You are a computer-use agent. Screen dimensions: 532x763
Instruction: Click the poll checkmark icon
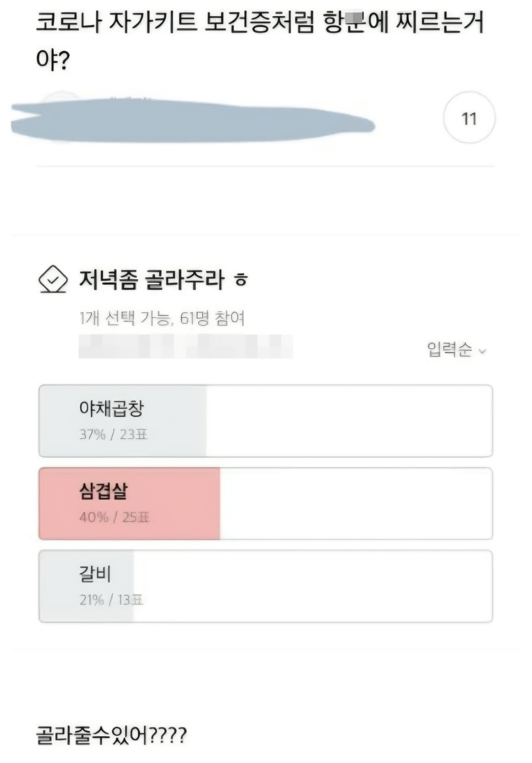53,279
